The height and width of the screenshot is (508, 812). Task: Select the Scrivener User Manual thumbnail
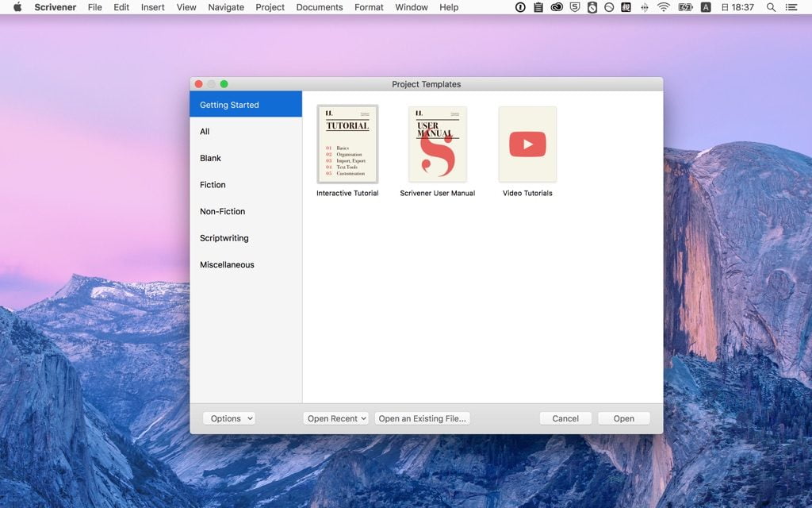point(438,144)
